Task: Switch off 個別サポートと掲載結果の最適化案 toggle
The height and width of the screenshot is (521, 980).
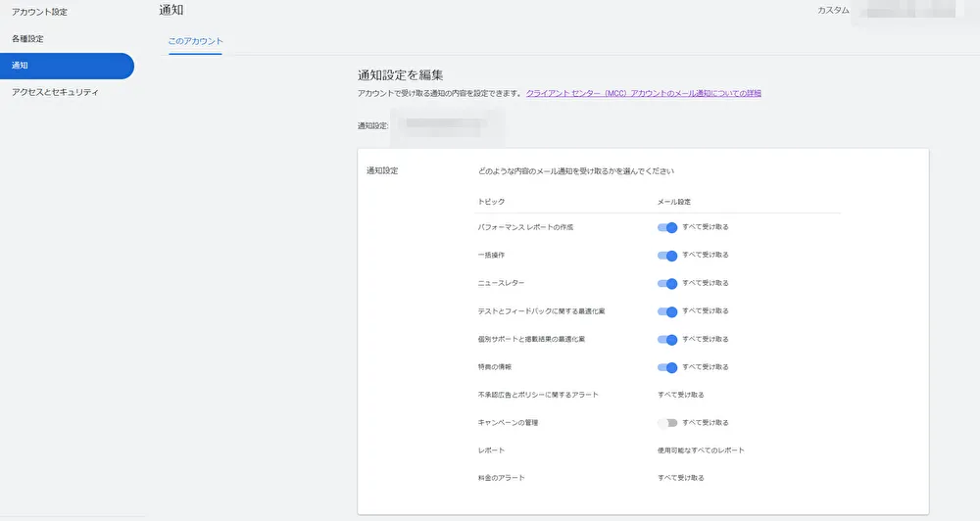Action: coord(667,340)
